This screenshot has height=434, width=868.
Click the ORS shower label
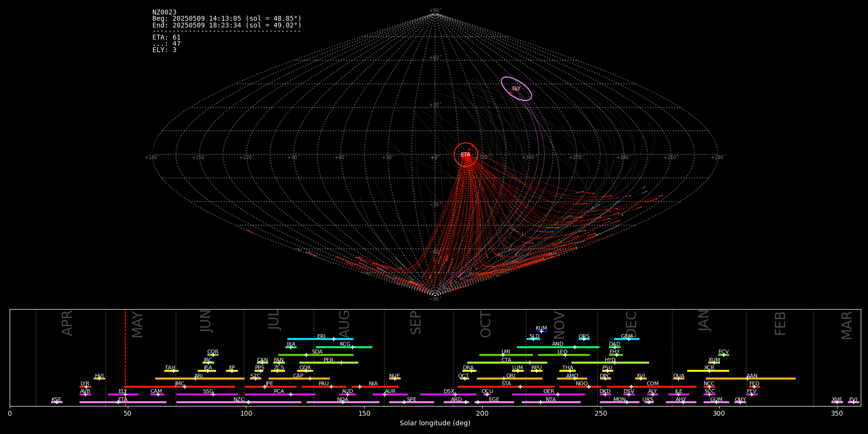[x=584, y=337]
